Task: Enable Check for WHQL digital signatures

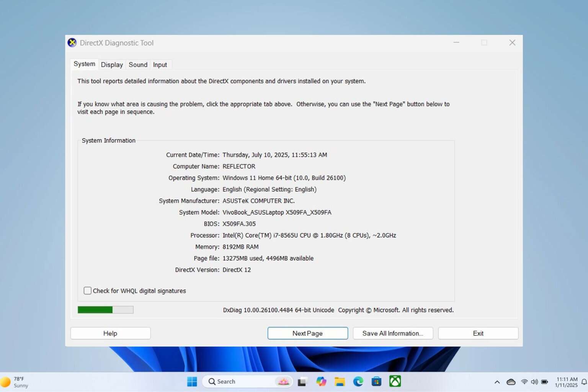Action: click(88, 291)
